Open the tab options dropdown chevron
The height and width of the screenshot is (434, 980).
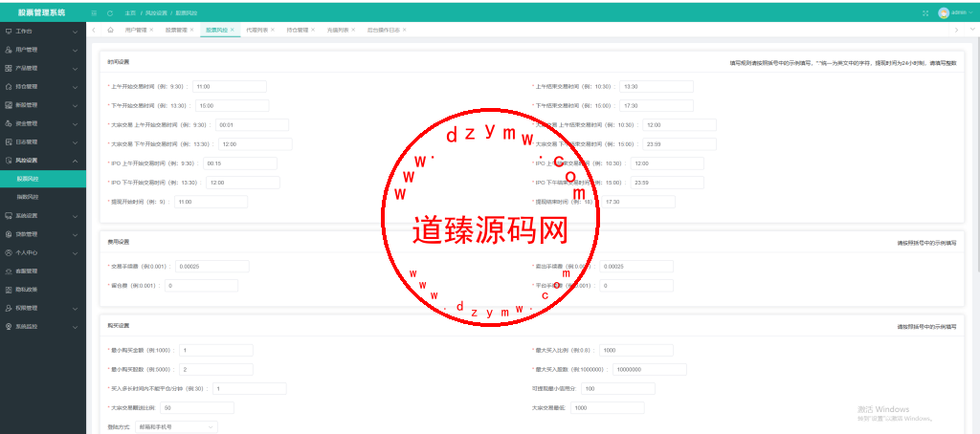point(972,30)
